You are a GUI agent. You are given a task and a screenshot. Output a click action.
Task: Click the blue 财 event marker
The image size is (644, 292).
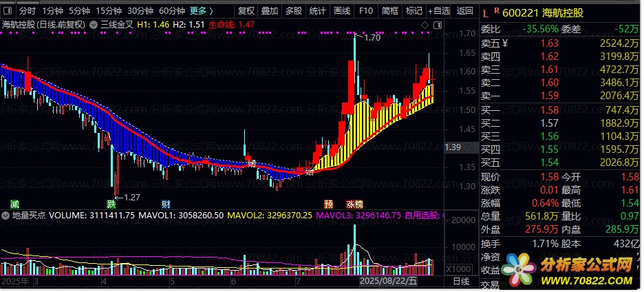coord(166,204)
